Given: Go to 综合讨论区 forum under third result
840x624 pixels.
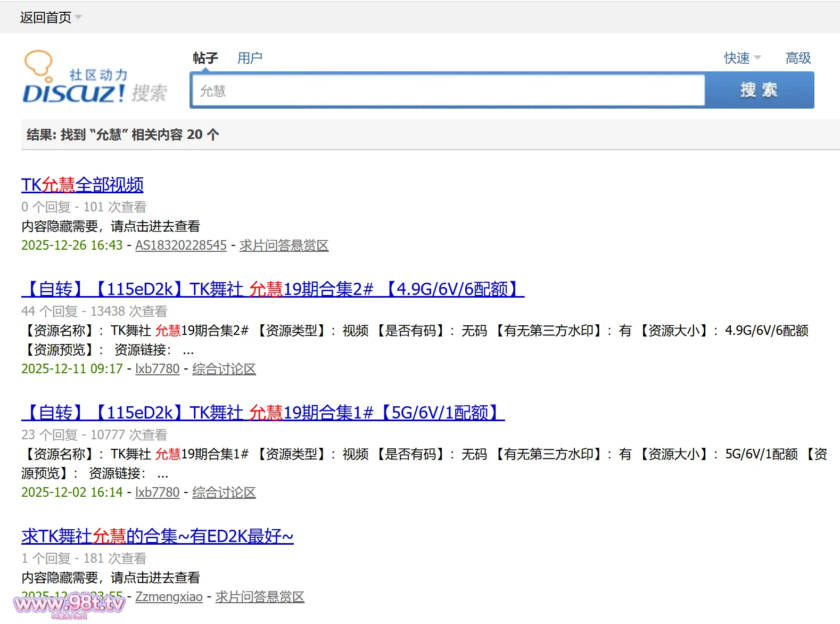Looking at the screenshot, I should click(224, 492).
